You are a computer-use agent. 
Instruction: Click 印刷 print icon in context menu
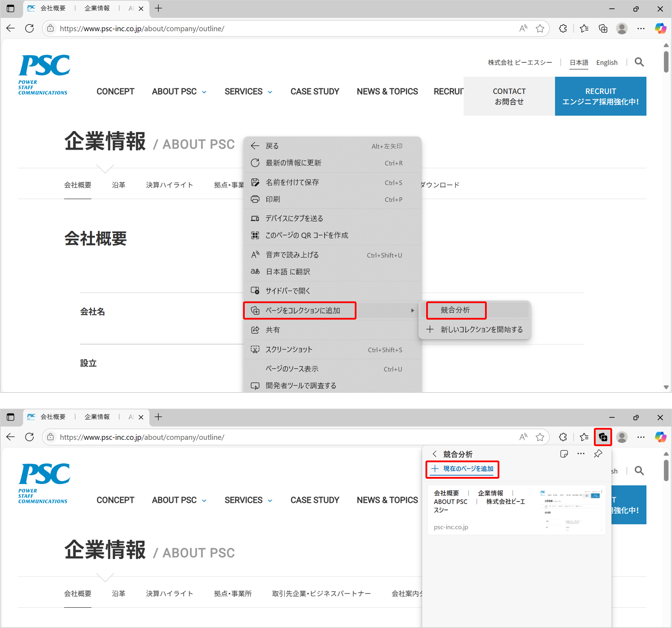click(255, 199)
